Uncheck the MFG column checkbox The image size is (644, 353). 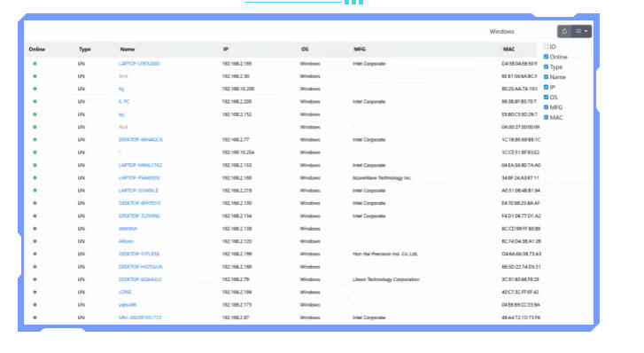tap(546, 107)
